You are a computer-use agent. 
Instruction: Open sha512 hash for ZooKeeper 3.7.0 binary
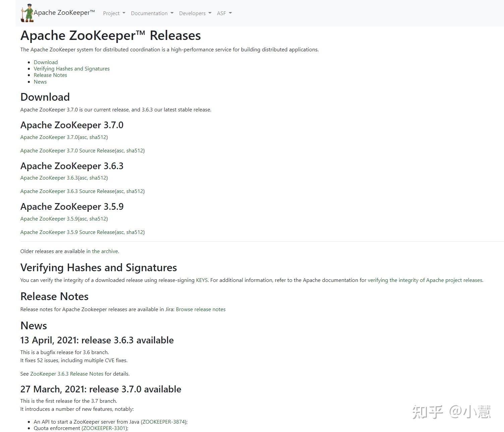[x=98, y=137]
